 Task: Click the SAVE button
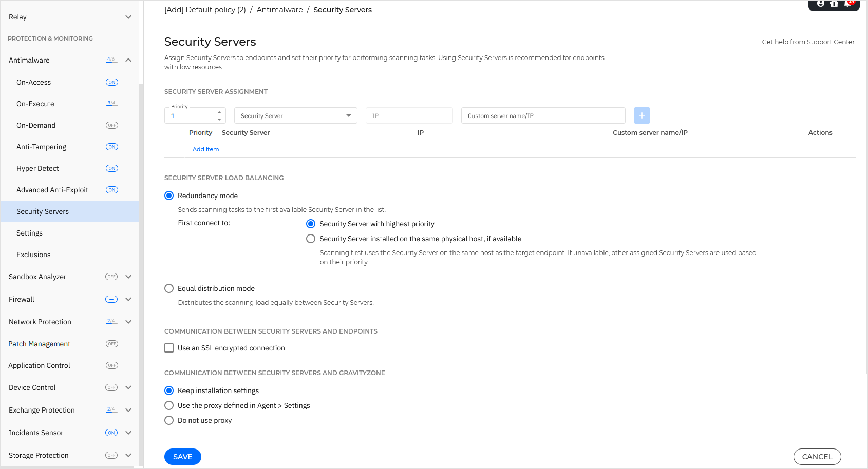point(182,457)
